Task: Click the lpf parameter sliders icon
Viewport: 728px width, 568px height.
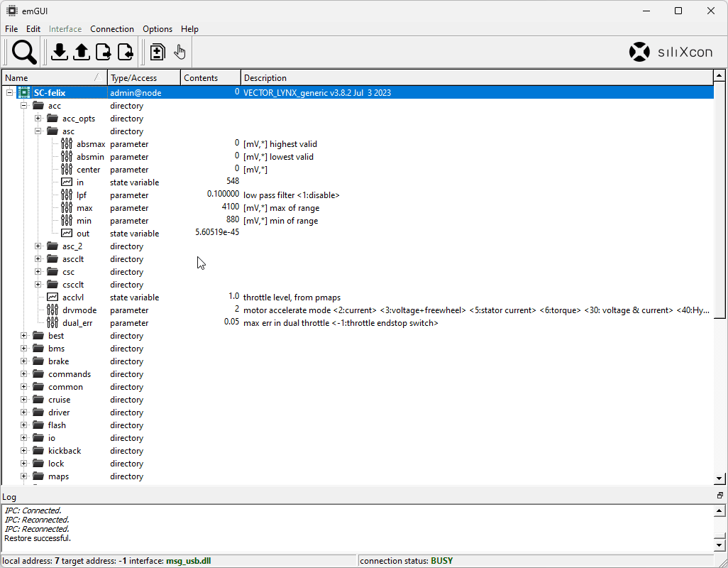Action: tap(67, 195)
